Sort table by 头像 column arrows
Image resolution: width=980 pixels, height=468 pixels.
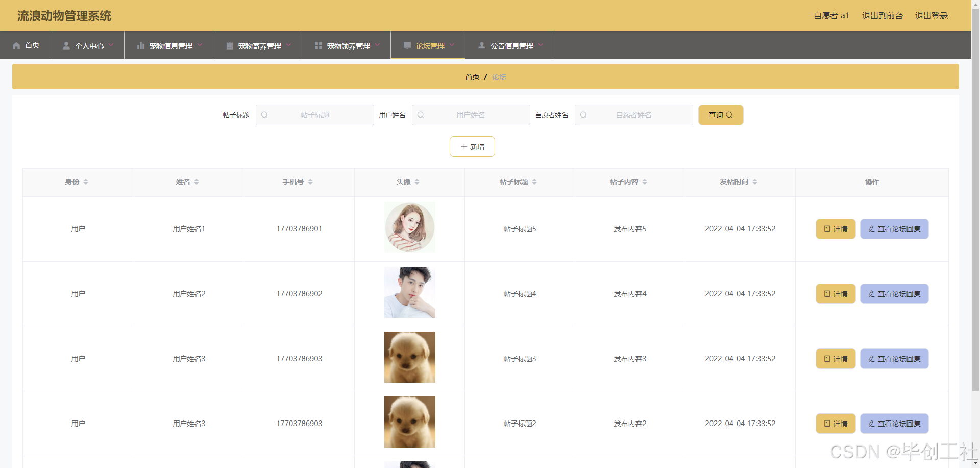[x=417, y=182]
